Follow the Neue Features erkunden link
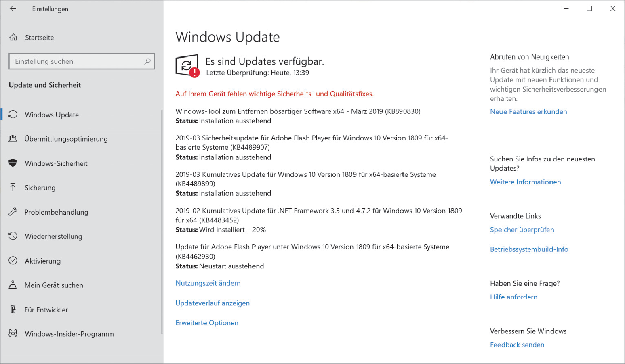Screen dimensions: 625x364 528,112
